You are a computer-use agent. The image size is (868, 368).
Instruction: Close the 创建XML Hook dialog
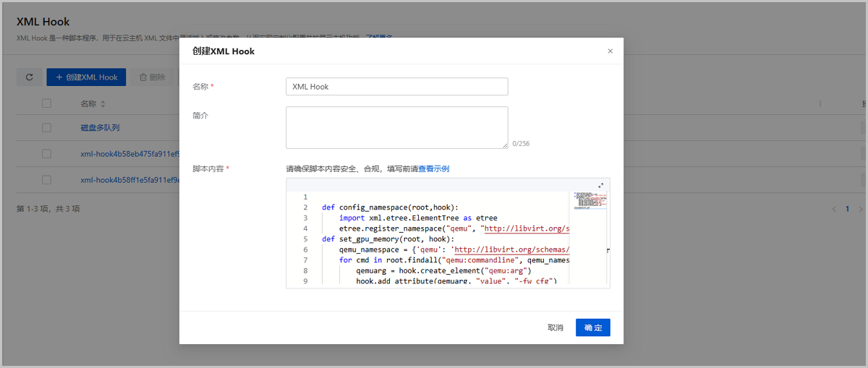pos(610,51)
